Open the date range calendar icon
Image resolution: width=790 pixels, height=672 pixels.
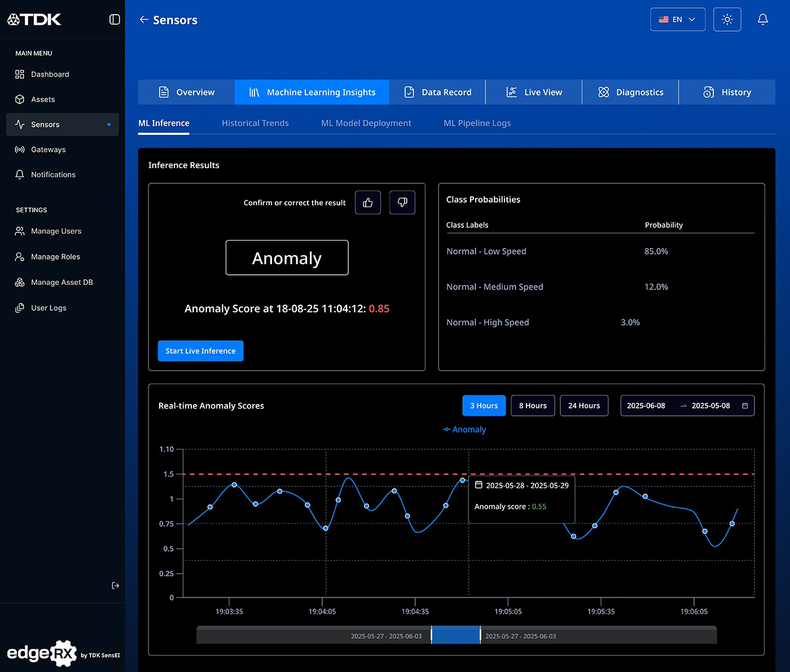(745, 406)
